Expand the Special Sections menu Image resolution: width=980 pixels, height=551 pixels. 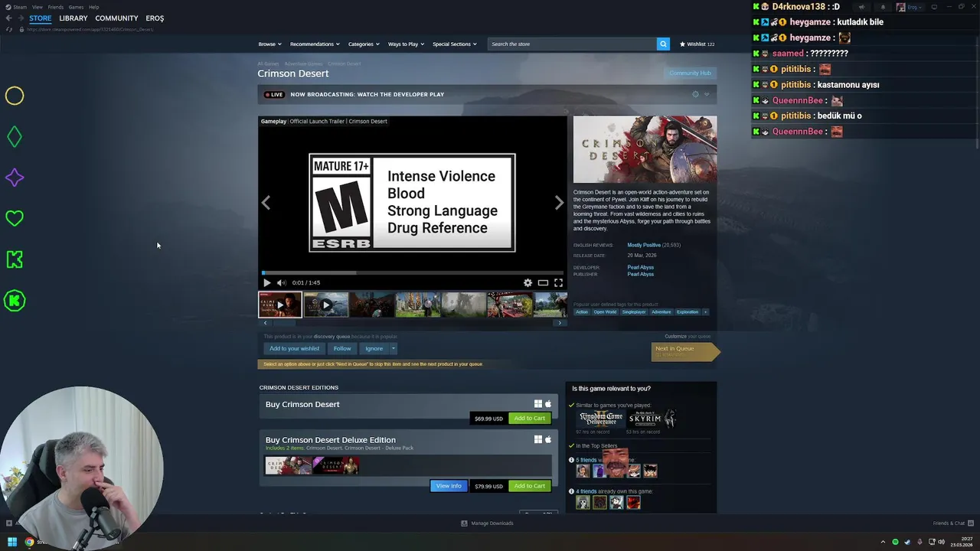pos(455,44)
